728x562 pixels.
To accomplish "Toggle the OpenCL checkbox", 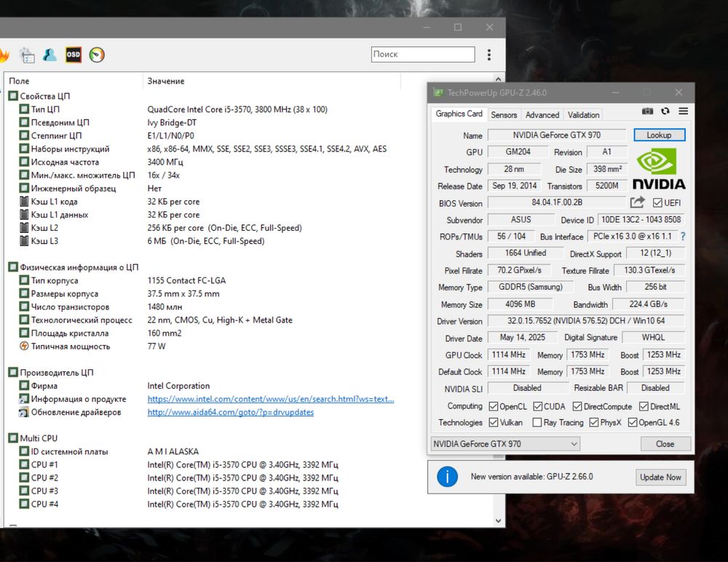I will [x=494, y=406].
